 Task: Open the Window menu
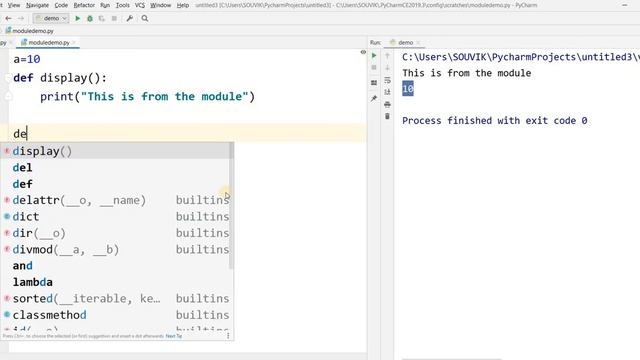[x=160, y=5]
